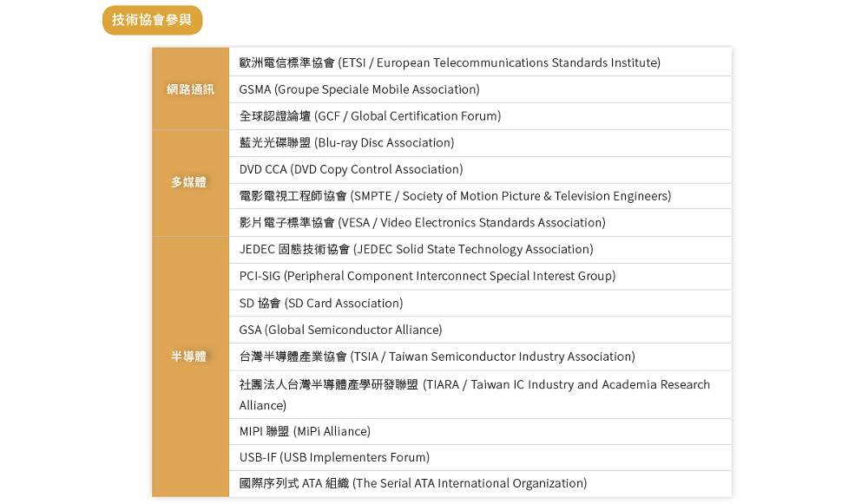Click the DVD CCA row
Screen dimensions: 868x504
(x=480, y=170)
